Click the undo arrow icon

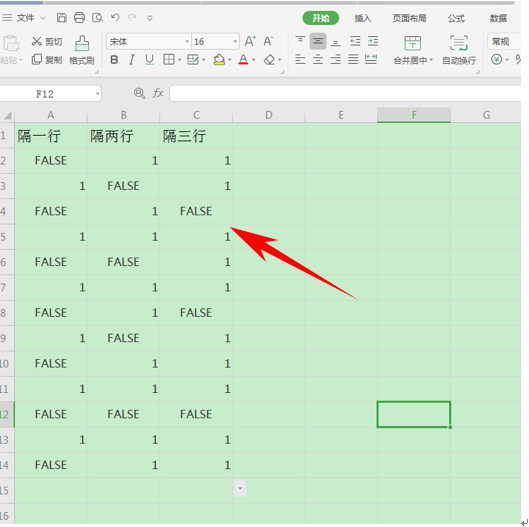tap(115, 17)
